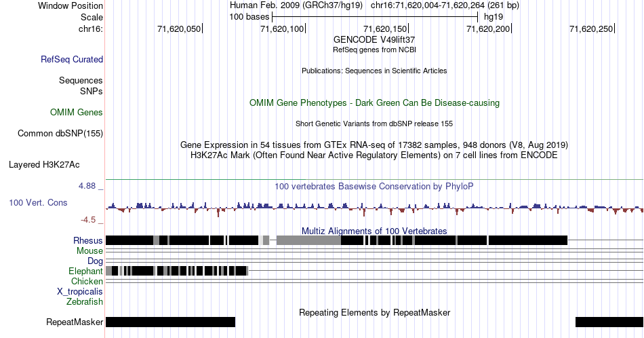Image resolution: width=644 pixels, height=338 pixels.
Task: Click the 71,620,050 ruler position
Action: tap(180, 29)
